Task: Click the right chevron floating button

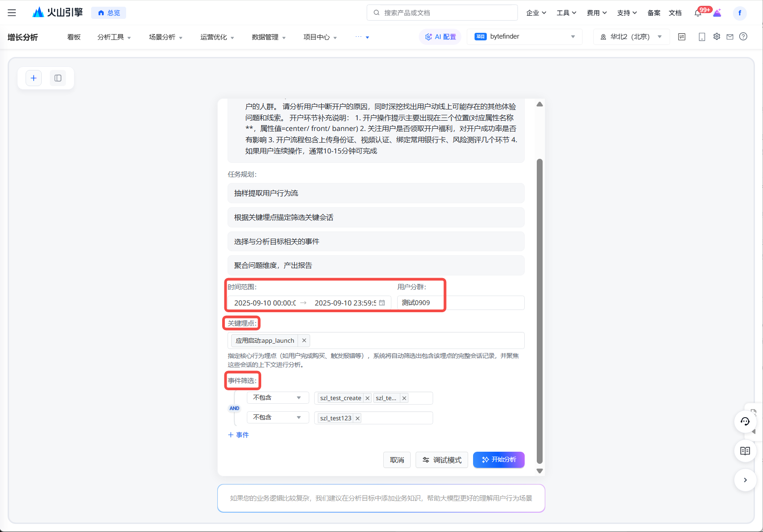Action: 745,480
